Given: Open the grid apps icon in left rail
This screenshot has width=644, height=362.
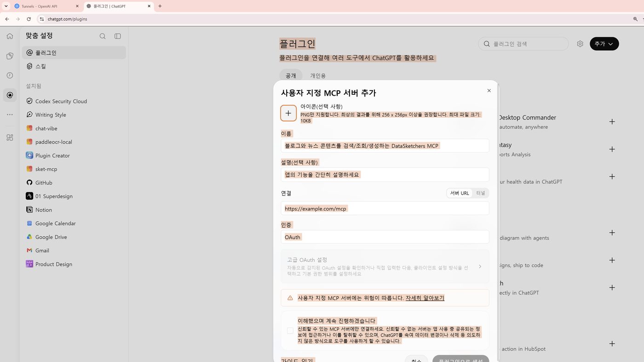Looking at the screenshot, I should pos(10,138).
